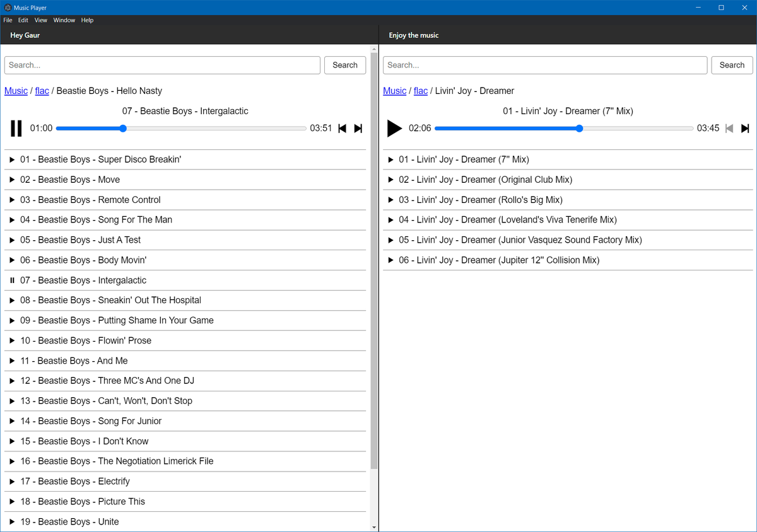Image resolution: width=757 pixels, height=532 pixels.
Task: Play icon next to 14 - Song For Junior
Action: (x=12, y=422)
